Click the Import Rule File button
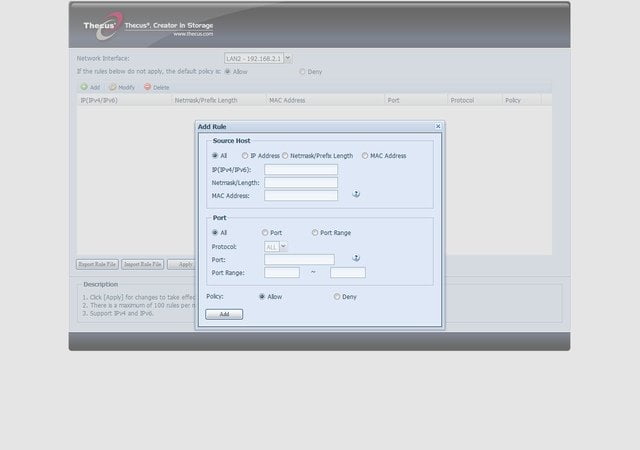The height and width of the screenshot is (450, 640). pos(142,264)
